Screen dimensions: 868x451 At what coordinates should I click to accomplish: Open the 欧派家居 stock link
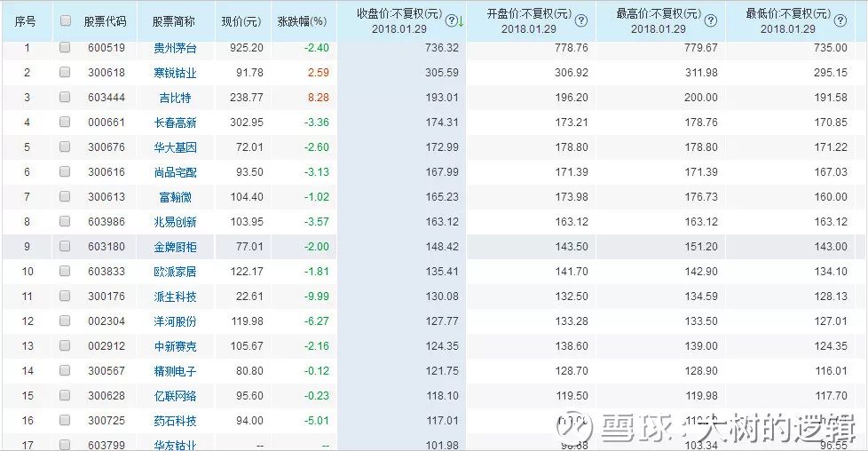[x=175, y=272]
